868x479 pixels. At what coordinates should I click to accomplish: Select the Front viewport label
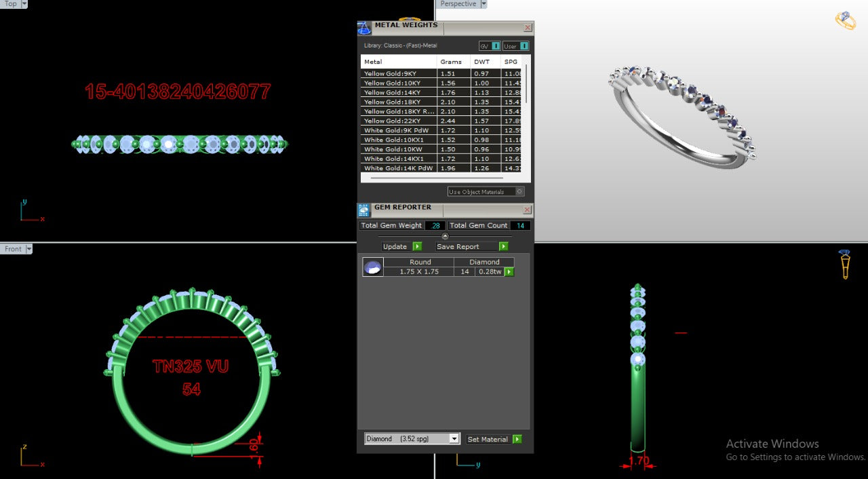13,249
